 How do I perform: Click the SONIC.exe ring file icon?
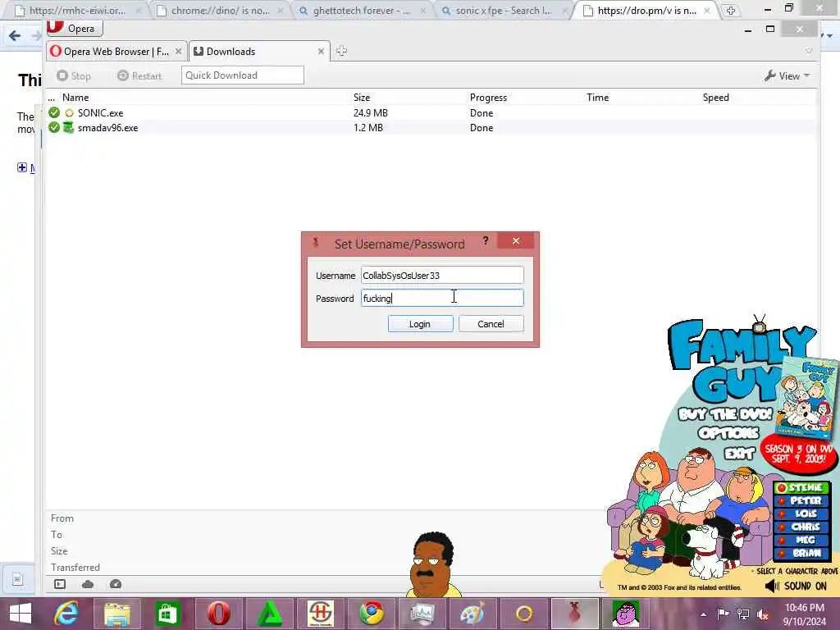pyautogui.click(x=69, y=113)
